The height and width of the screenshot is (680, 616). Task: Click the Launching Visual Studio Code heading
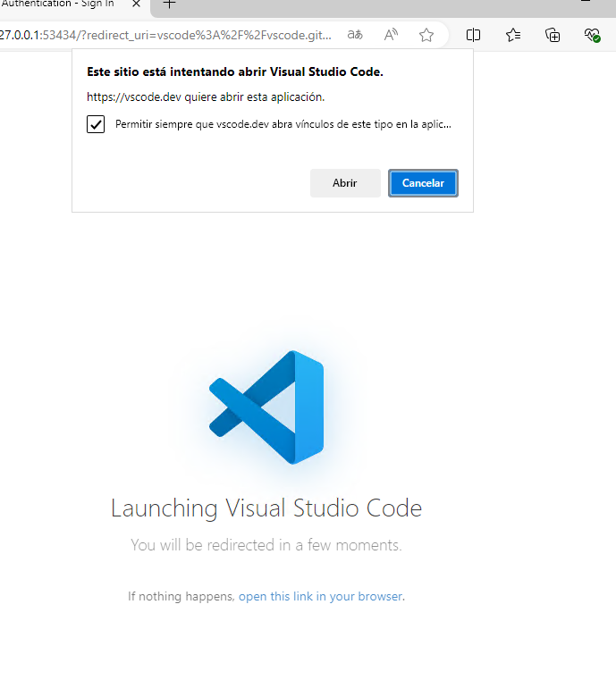[x=266, y=508]
